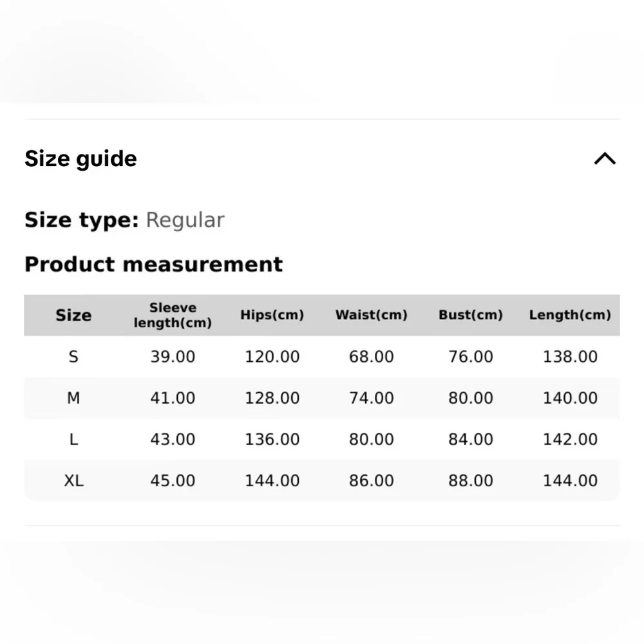
Task: Click the Waist(cm) column header
Action: click(x=371, y=315)
